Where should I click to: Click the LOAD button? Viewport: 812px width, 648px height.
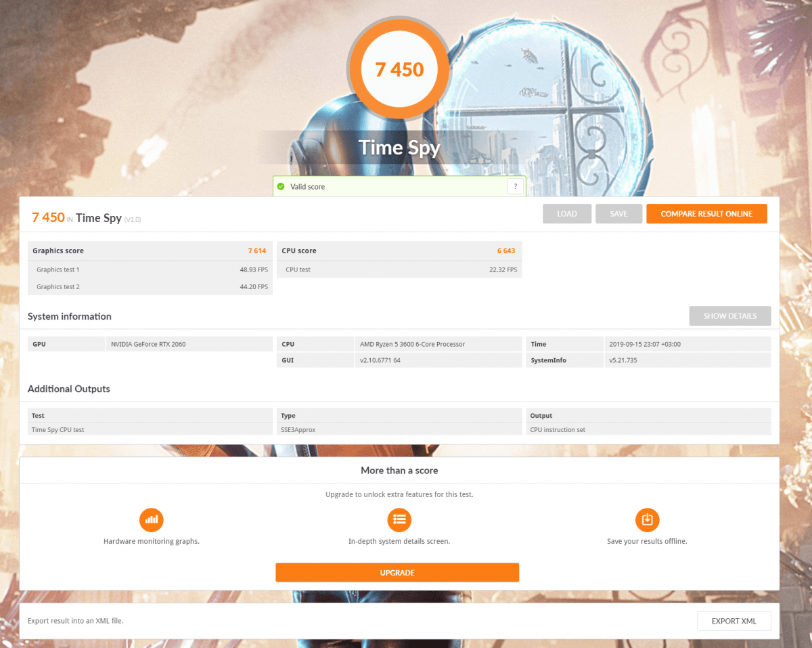coord(567,214)
